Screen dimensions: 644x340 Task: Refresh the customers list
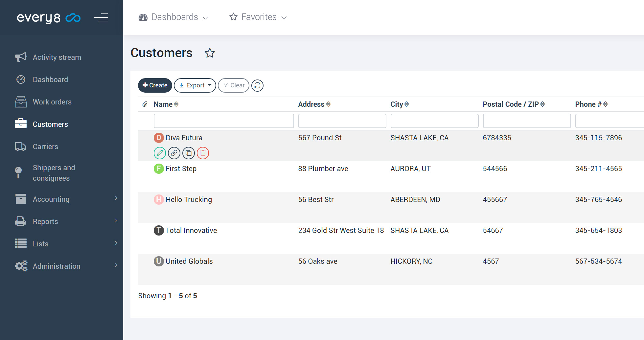(x=257, y=85)
